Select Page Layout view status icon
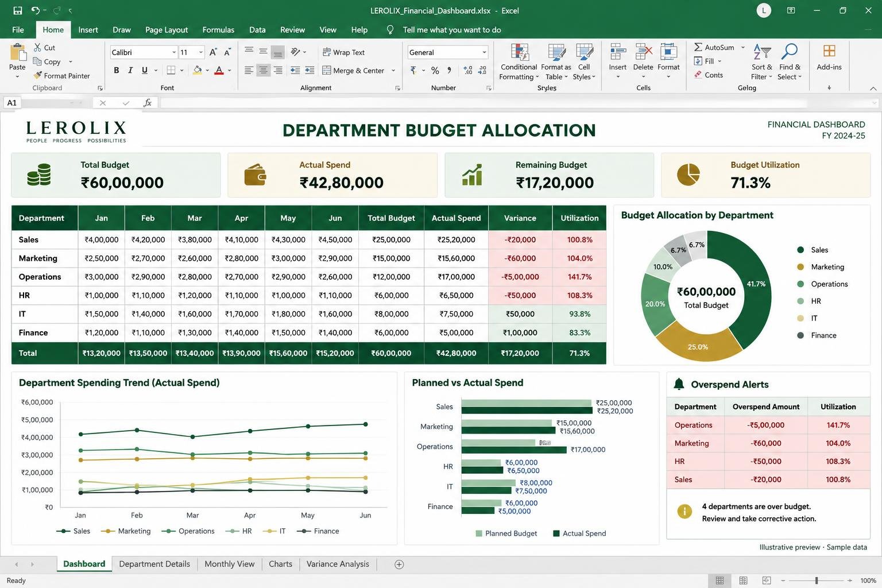Image resolution: width=882 pixels, height=588 pixels. click(743, 581)
